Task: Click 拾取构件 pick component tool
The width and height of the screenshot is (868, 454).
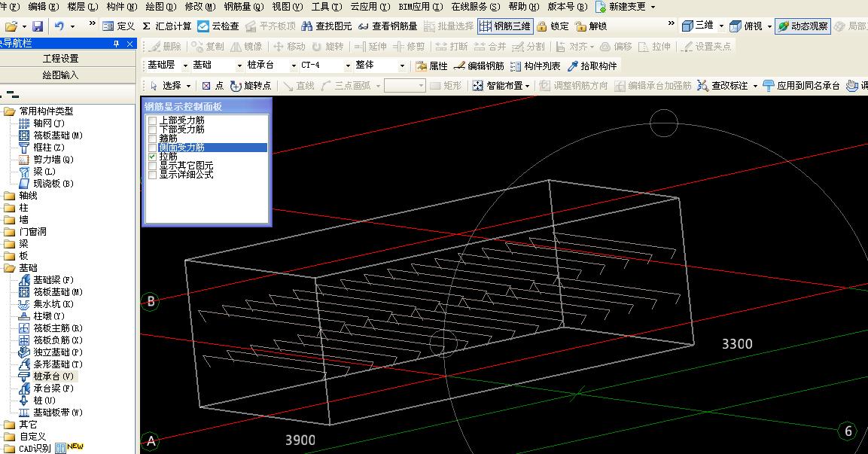Action: click(592, 66)
